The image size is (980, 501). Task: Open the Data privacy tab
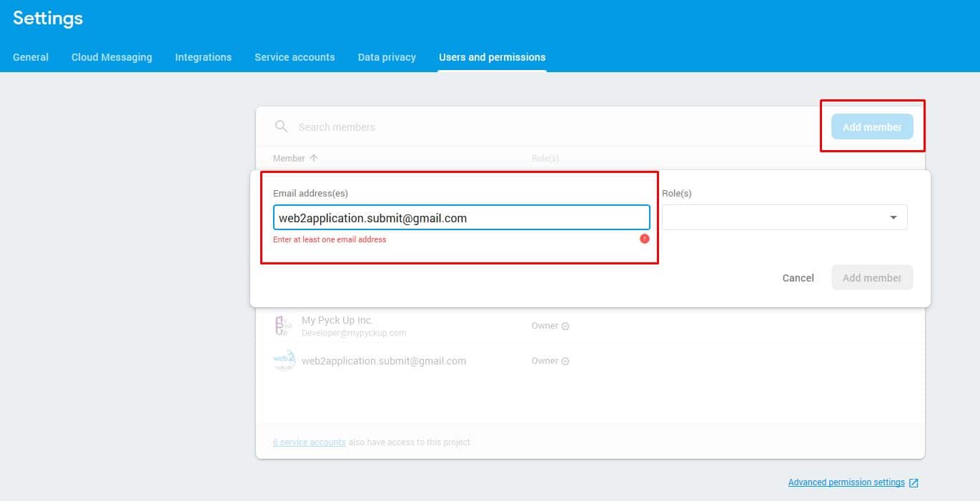(x=387, y=57)
